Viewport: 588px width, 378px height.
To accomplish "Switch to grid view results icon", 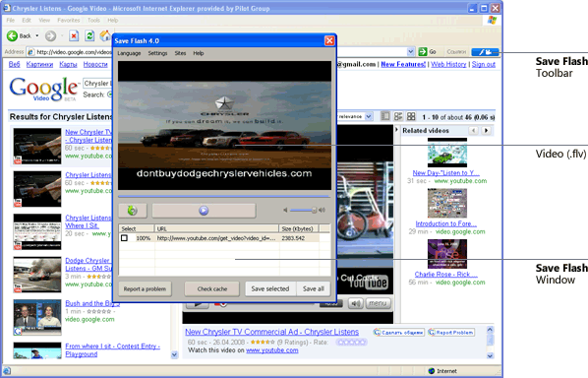I will tap(411, 116).
